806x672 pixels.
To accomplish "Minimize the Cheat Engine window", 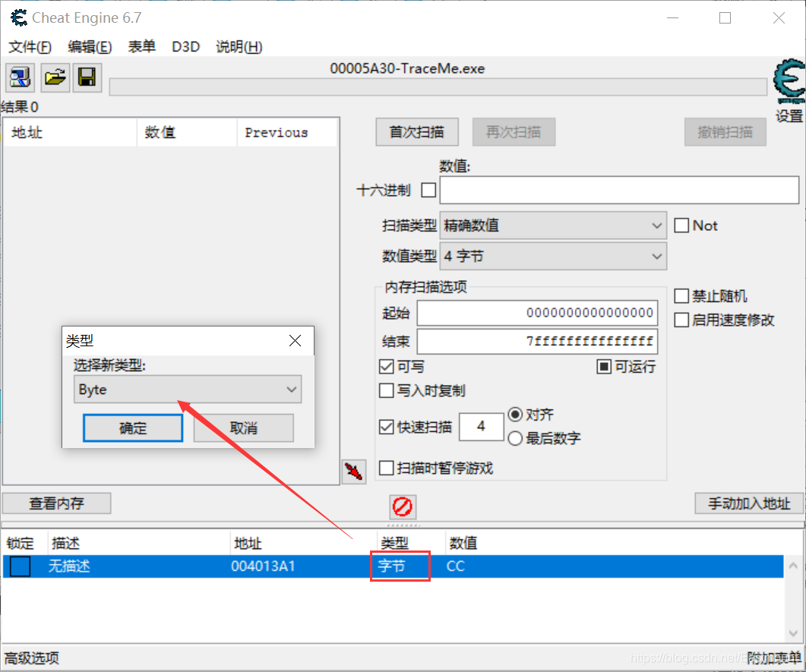I will 672,18.
